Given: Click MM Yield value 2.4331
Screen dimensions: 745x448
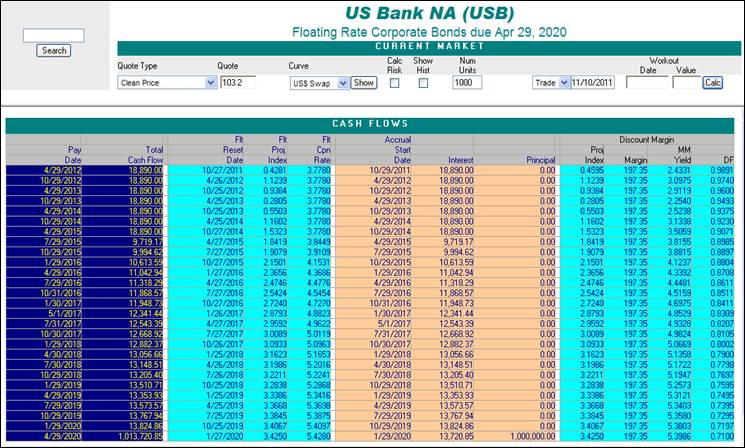Looking at the screenshot, I should coord(670,170).
